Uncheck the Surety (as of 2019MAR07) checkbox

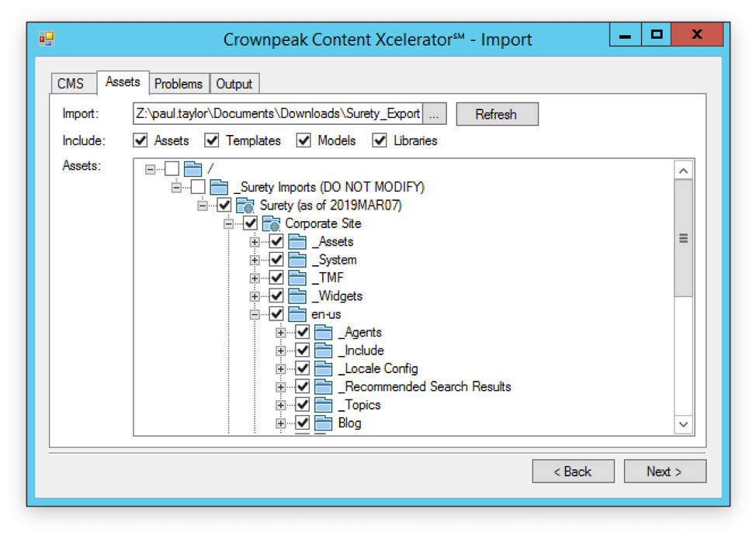pyautogui.click(x=224, y=206)
